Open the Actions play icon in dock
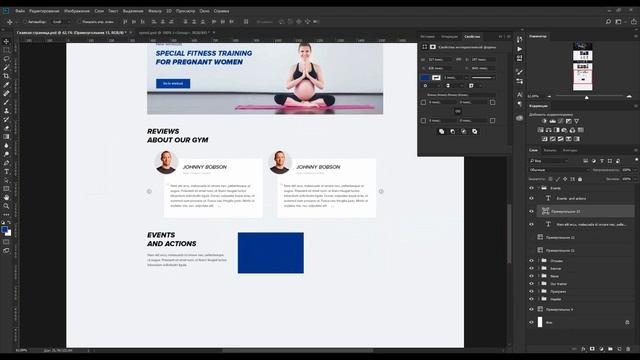The height and width of the screenshot is (360, 640). coord(519,49)
